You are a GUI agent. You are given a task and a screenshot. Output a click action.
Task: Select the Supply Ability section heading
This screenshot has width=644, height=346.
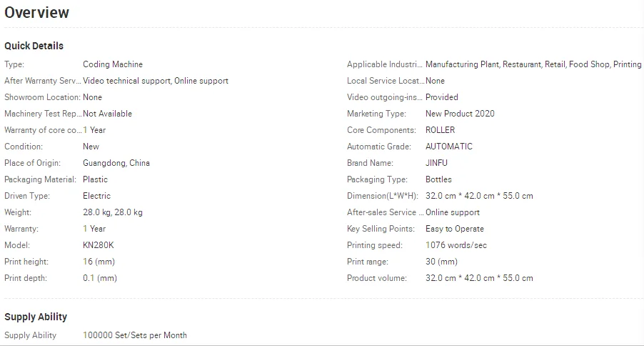tap(36, 317)
